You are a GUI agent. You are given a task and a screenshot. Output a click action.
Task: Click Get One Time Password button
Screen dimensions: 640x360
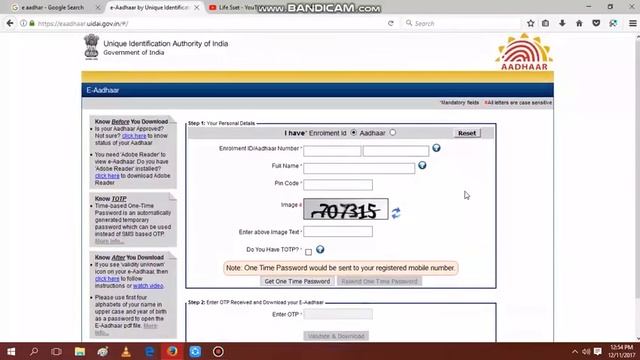297,281
